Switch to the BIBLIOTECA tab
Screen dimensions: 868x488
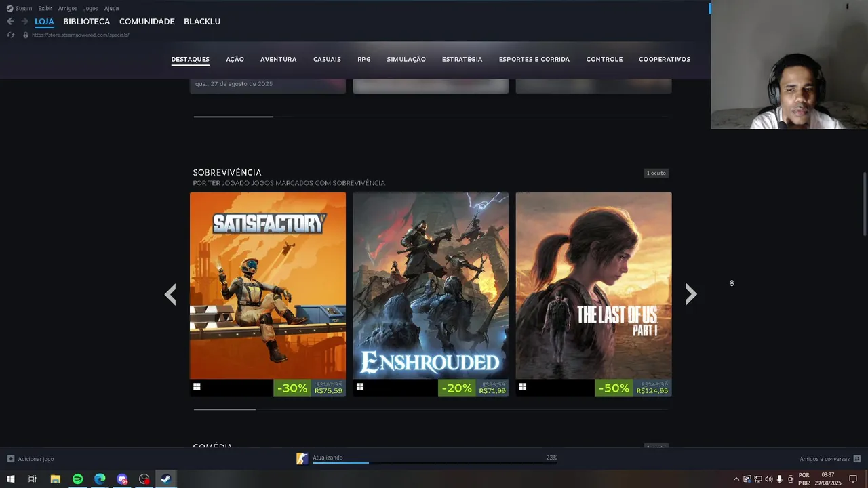(86, 22)
